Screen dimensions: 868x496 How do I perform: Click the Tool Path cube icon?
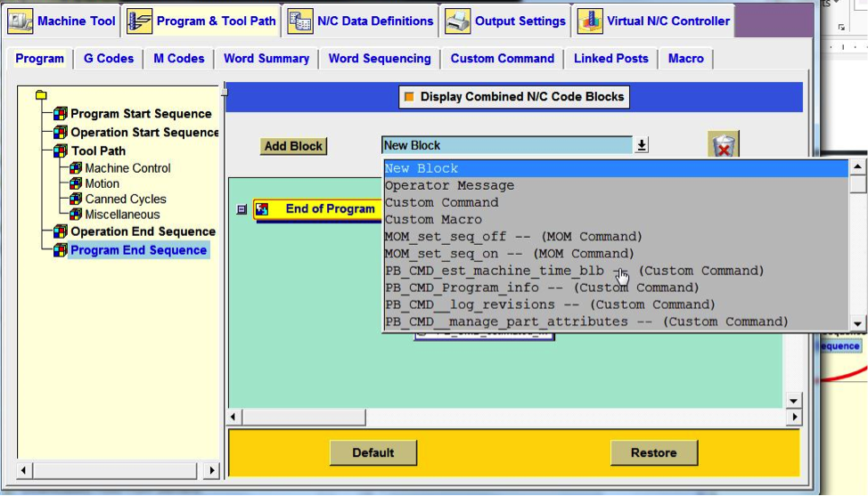(61, 151)
